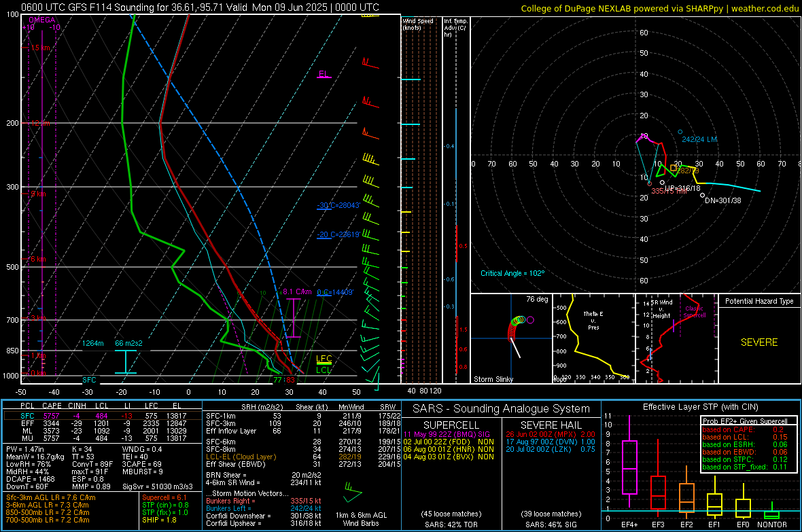Click the 'Wind Speed (knots)' panel header
The width and height of the screenshot is (802, 532).
[418, 24]
